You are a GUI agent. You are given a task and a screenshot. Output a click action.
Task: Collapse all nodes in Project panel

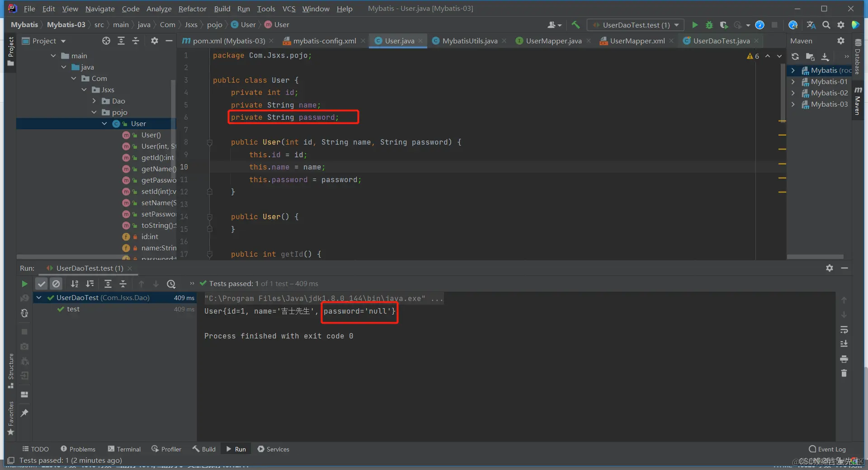click(136, 41)
